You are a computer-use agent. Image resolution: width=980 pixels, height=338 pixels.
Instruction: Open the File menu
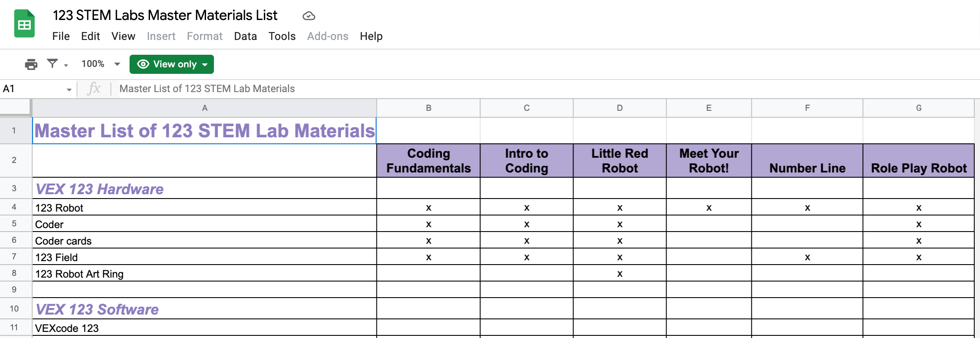[x=61, y=36]
